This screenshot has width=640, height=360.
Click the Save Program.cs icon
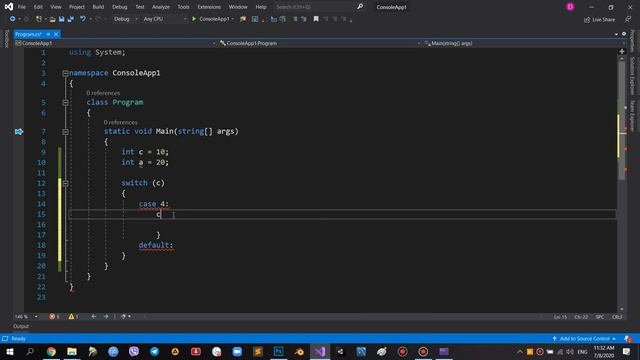tap(62, 19)
